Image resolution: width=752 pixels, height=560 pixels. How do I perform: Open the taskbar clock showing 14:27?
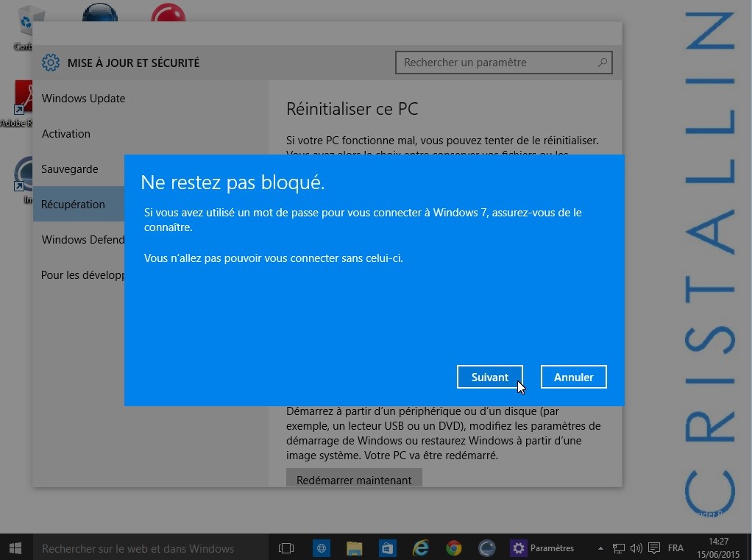718,548
